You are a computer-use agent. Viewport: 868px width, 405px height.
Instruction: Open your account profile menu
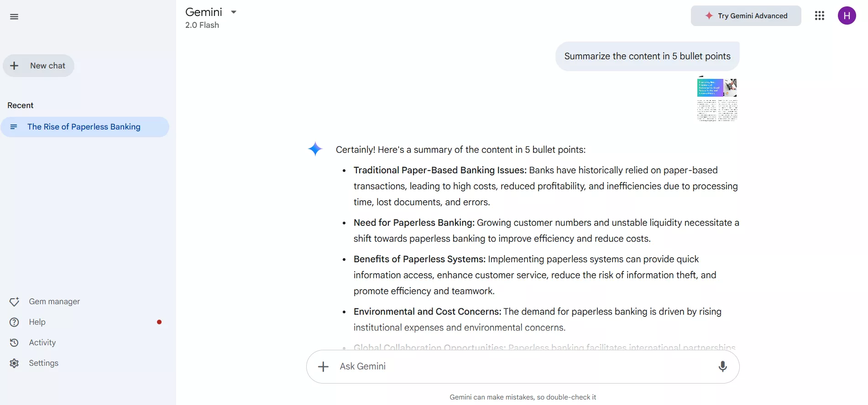coord(847,16)
